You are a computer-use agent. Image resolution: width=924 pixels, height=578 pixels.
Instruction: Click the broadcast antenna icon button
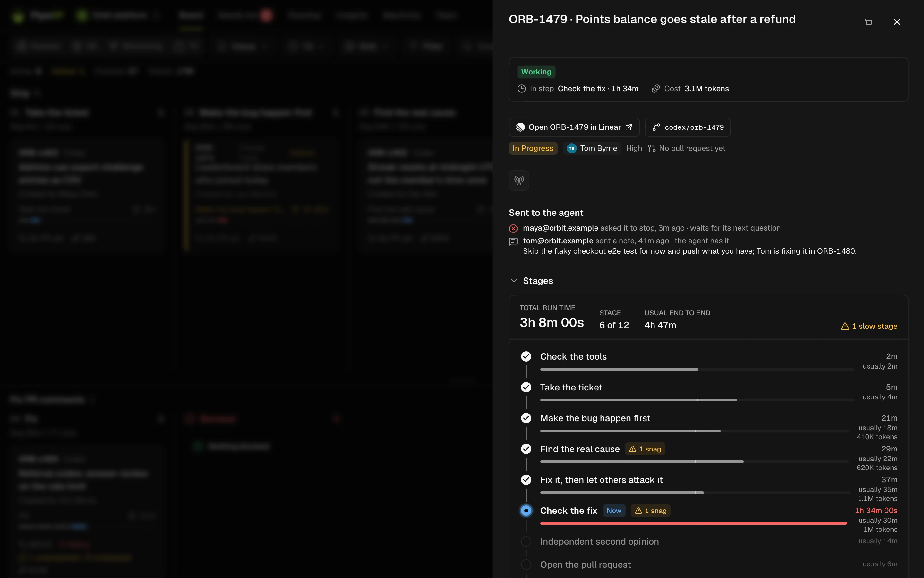tap(519, 180)
